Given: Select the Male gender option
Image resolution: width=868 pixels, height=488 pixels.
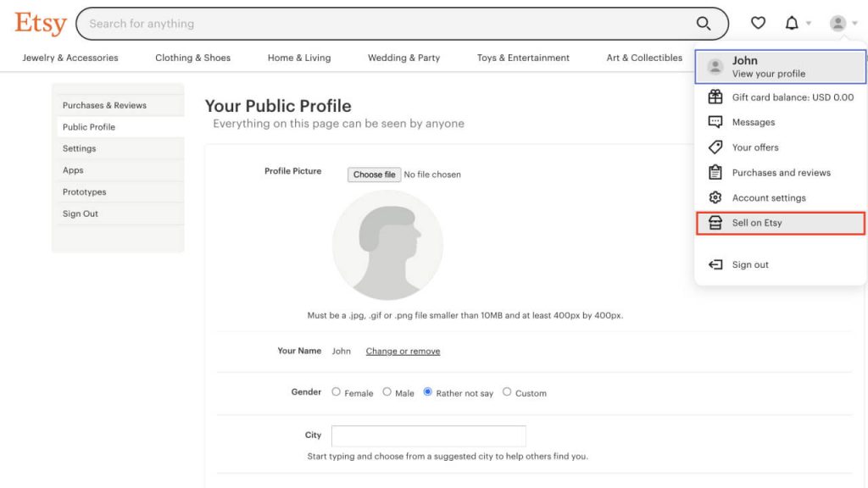Looking at the screenshot, I should pos(387,392).
